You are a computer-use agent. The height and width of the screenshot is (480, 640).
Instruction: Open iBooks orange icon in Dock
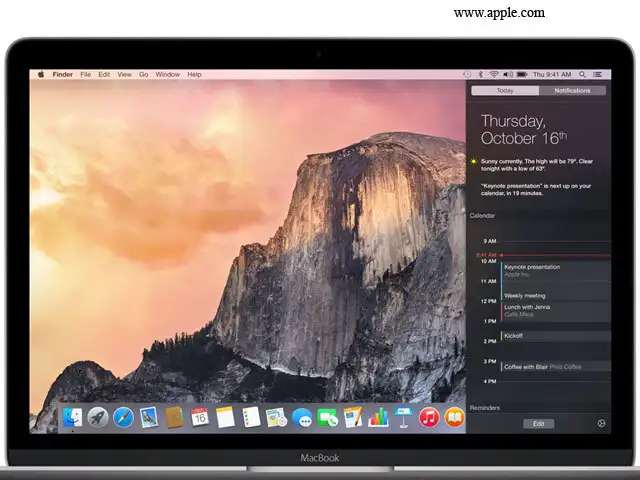point(455,417)
